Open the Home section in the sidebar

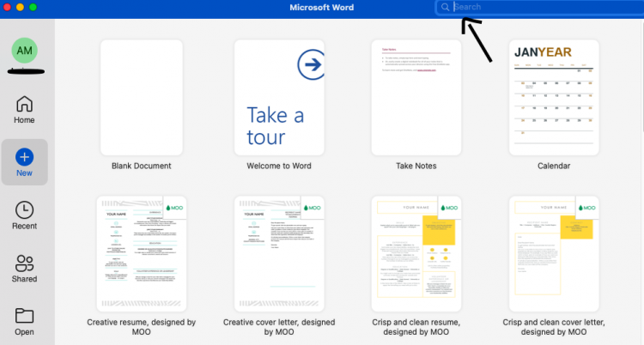[x=24, y=110]
